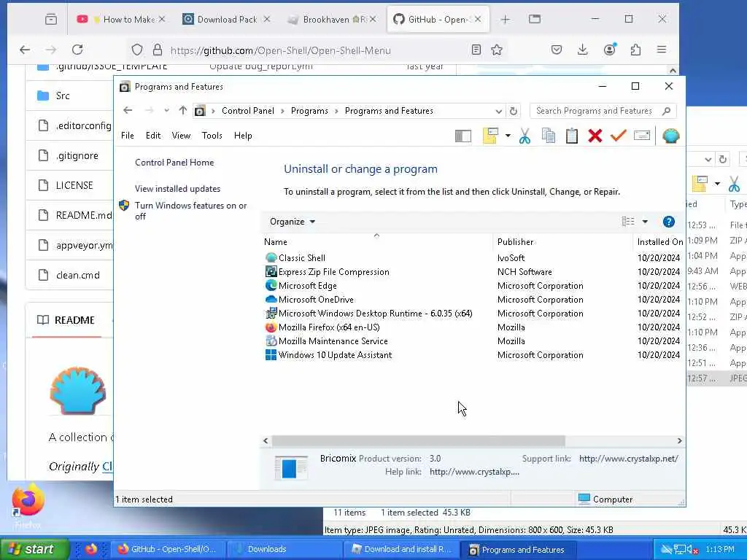This screenshot has height=560, width=747.
Task: Open Classic Shell settings shell icon
Action: (671, 136)
